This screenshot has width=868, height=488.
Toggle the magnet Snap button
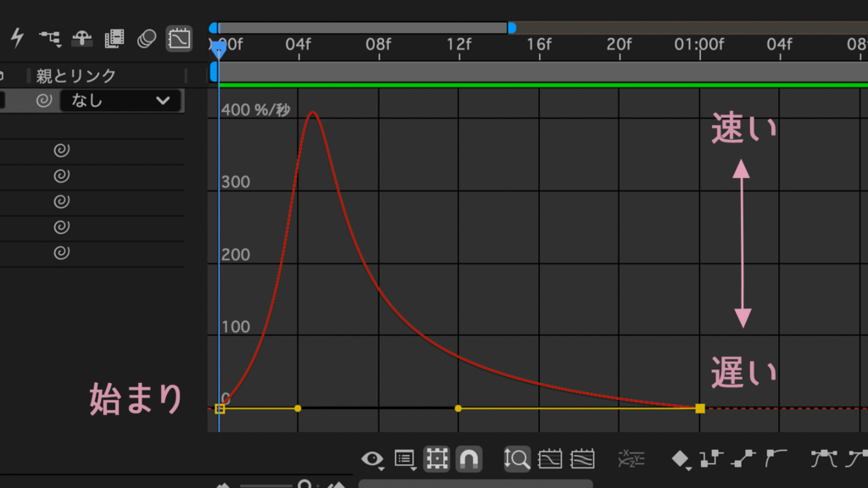[469, 458]
